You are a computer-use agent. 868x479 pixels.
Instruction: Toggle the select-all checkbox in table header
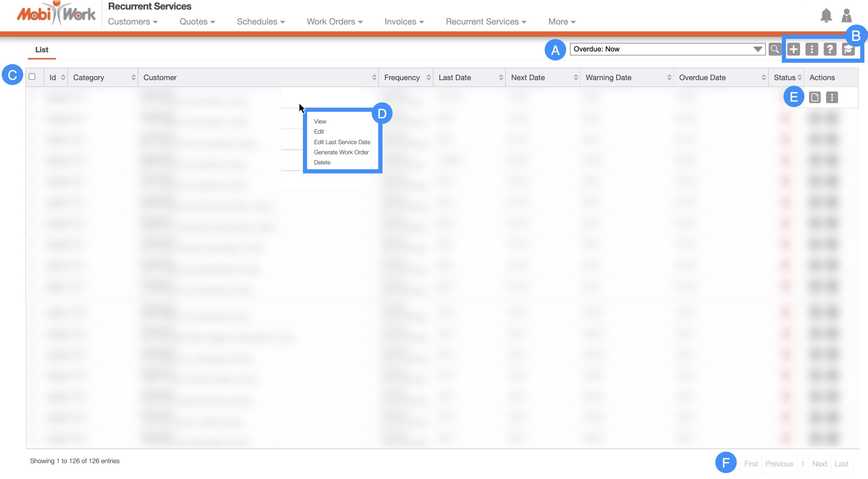pos(32,77)
